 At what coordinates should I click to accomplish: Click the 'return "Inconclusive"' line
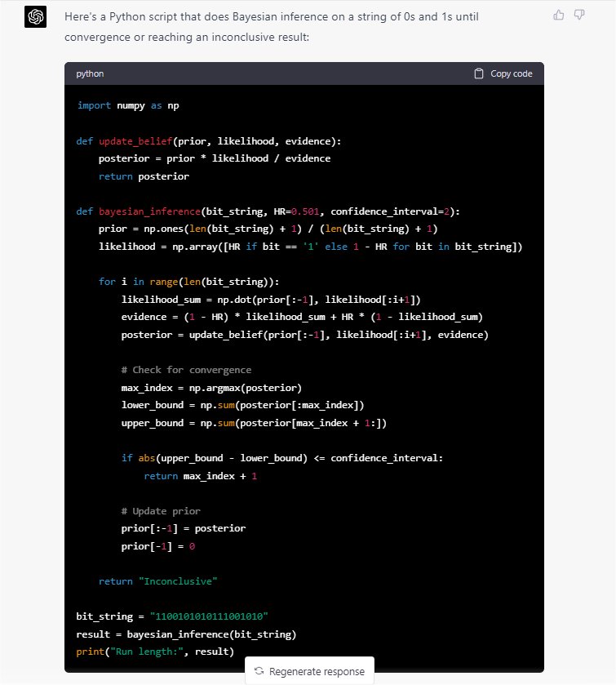157,581
